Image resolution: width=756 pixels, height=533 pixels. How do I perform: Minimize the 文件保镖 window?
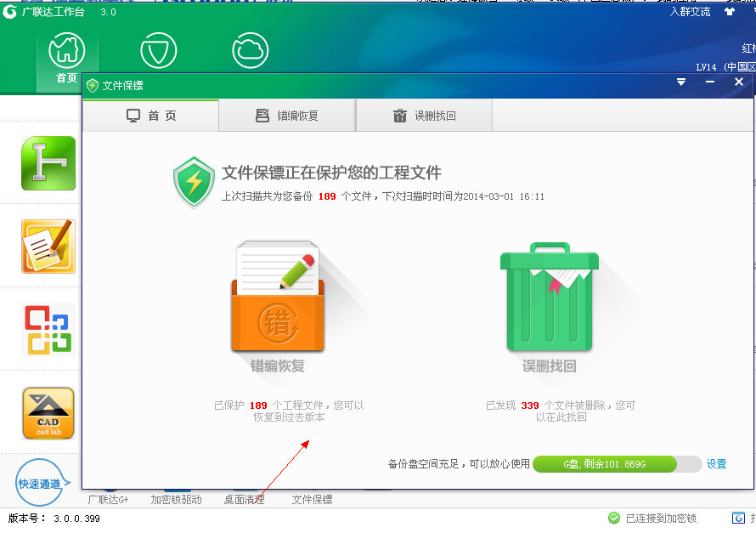710,82
